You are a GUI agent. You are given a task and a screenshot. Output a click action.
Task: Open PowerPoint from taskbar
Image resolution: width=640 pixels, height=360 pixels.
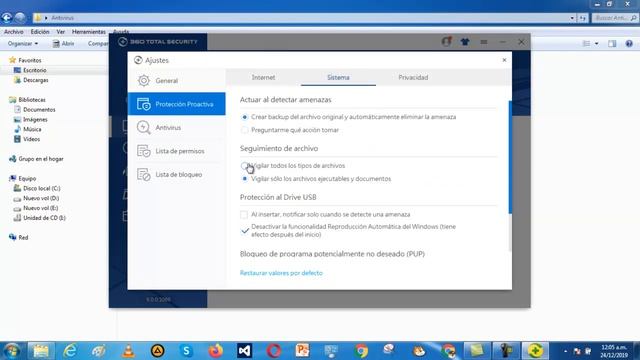point(302,351)
